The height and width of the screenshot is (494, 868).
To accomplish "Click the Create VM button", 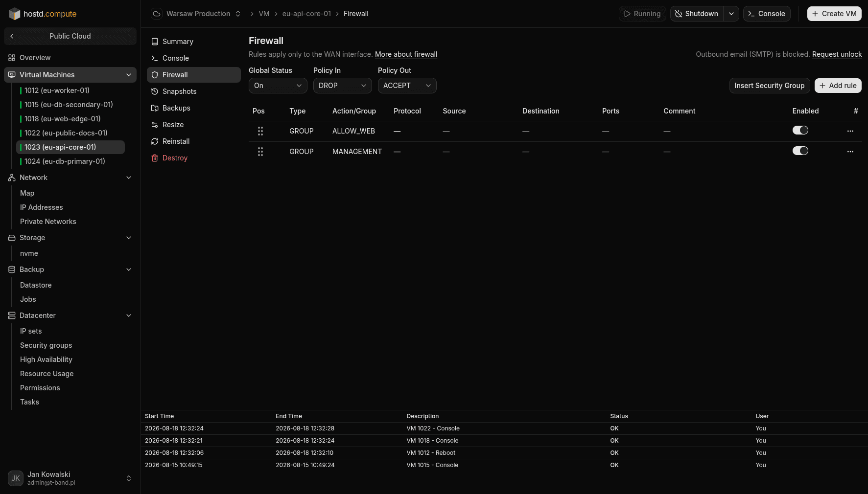I will coord(834,14).
